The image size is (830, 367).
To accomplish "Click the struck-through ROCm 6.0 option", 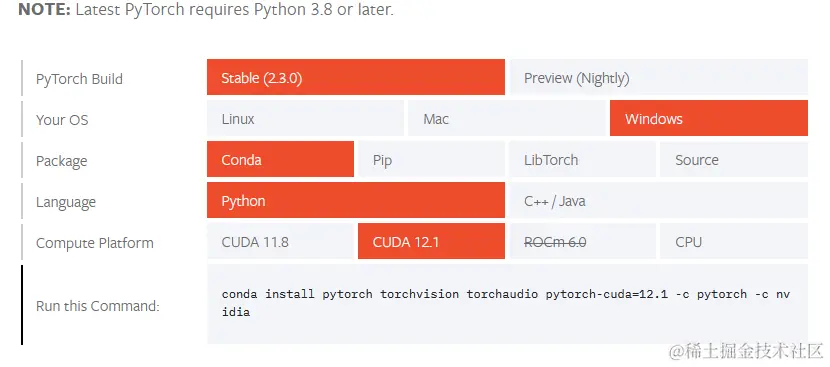I will (582, 241).
